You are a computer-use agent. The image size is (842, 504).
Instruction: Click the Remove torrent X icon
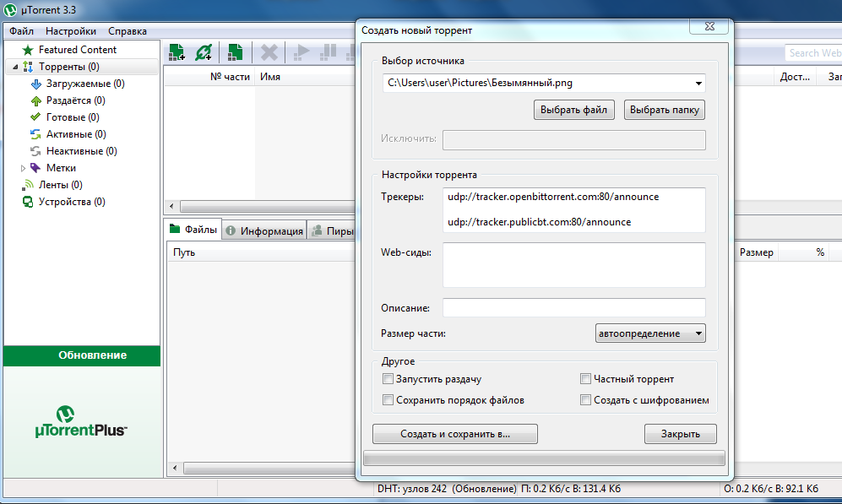[269, 52]
